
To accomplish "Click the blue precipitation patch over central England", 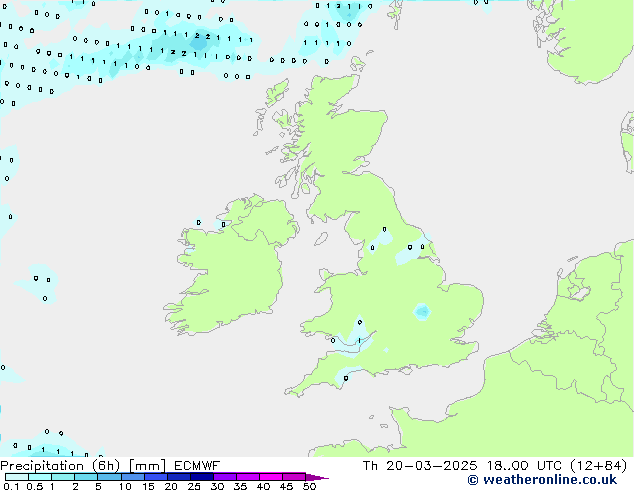I will (x=422, y=312).
